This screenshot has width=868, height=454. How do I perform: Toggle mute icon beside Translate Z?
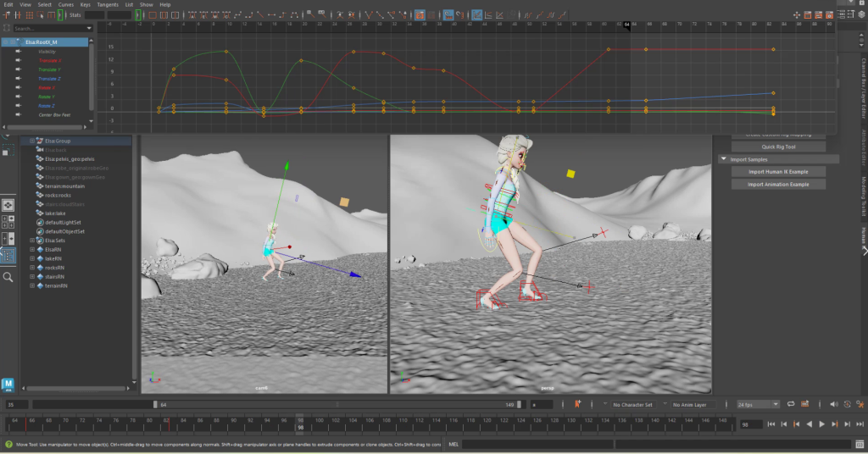(x=19, y=79)
